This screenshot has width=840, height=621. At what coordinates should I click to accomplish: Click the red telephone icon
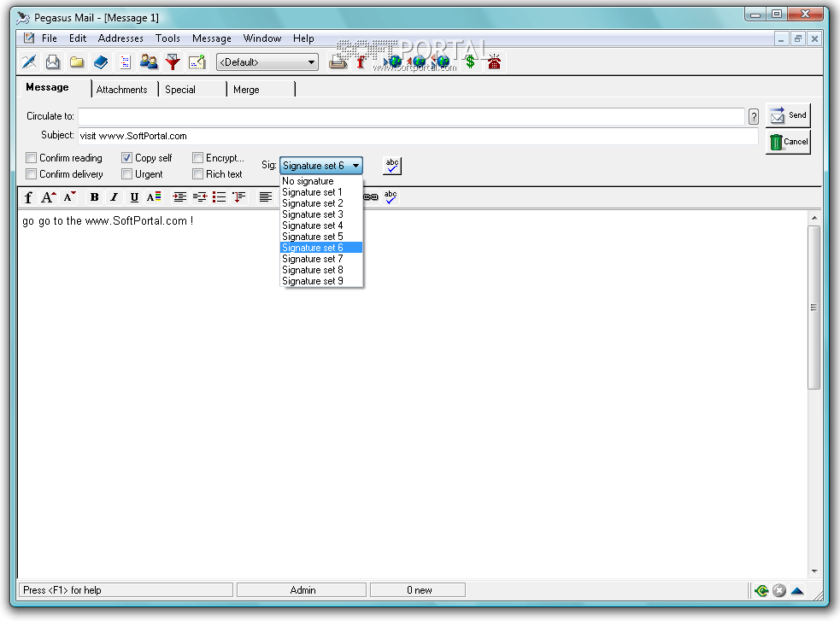[x=494, y=62]
